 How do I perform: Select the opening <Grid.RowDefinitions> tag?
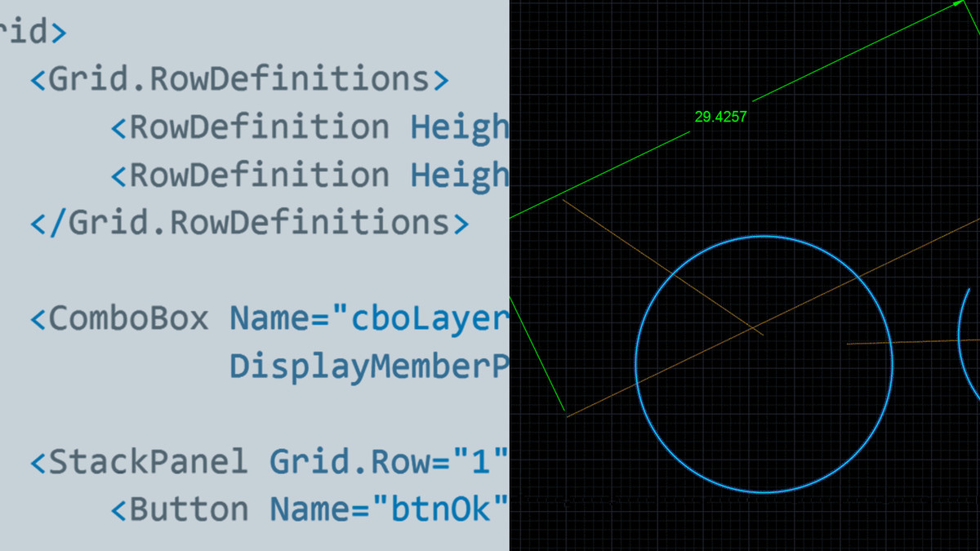pyautogui.click(x=239, y=79)
